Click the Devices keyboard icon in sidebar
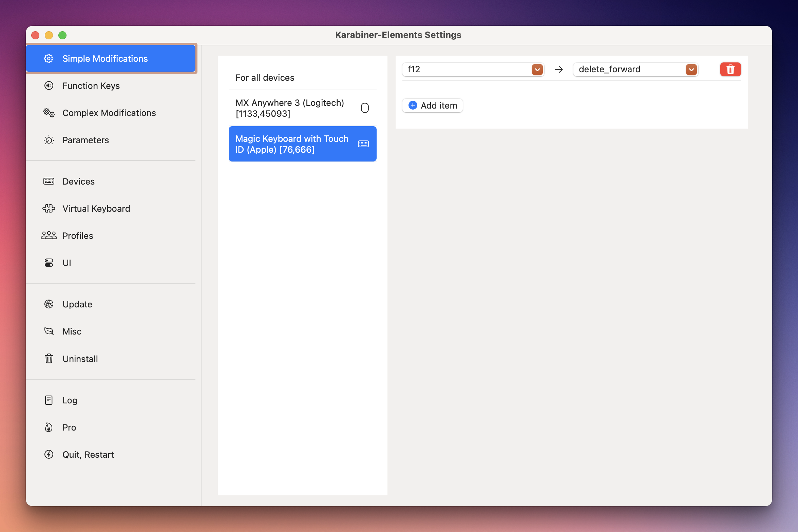Viewport: 798px width, 532px height. point(49,181)
